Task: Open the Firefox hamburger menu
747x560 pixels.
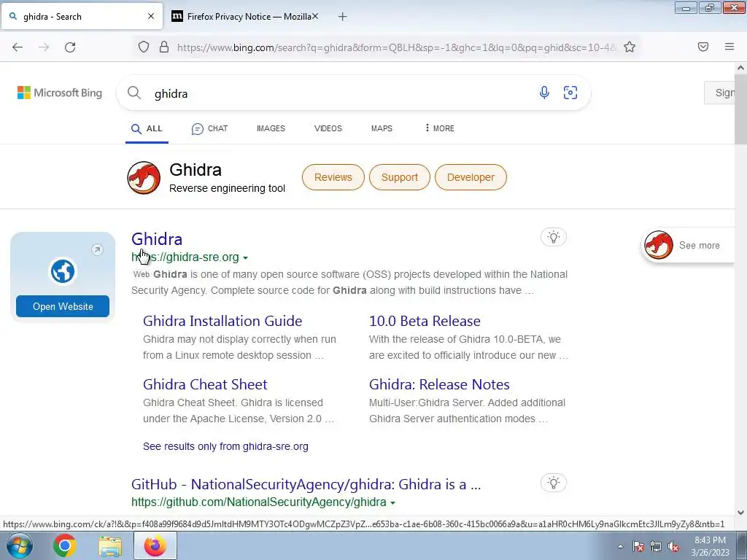Action: (729, 47)
